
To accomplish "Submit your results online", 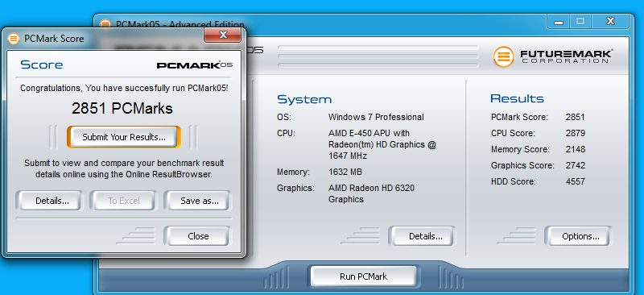I will tap(124, 137).
